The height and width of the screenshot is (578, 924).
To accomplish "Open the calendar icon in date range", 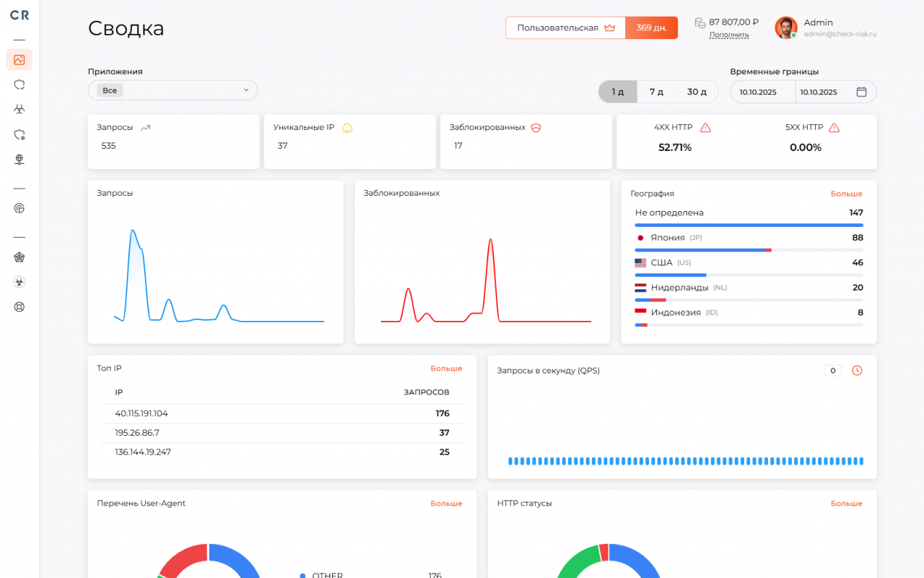I will pyautogui.click(x=861, y=92).
